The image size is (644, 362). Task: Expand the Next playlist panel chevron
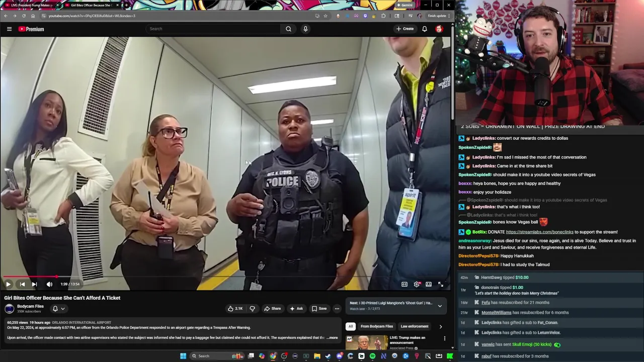(x=440, y=306)
